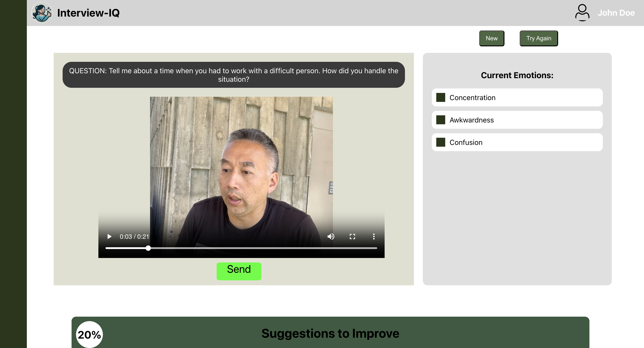Enter video fullscreen mode

point(352,236)
